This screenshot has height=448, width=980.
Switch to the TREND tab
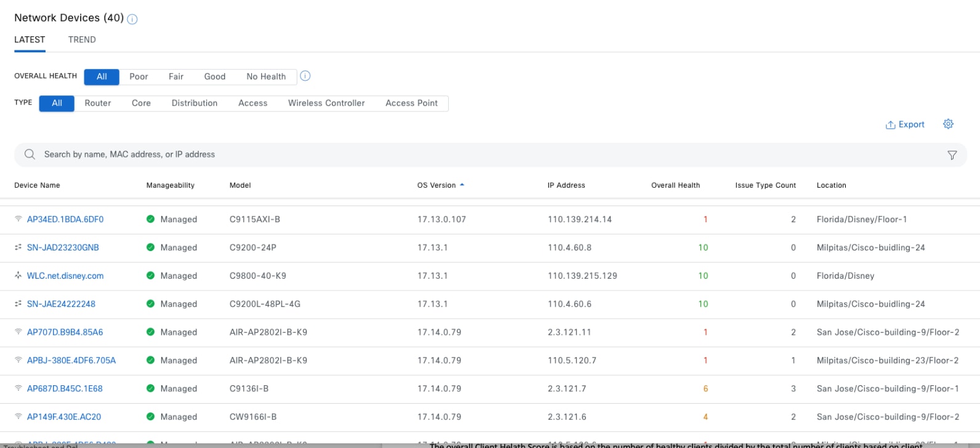point(82,40)
